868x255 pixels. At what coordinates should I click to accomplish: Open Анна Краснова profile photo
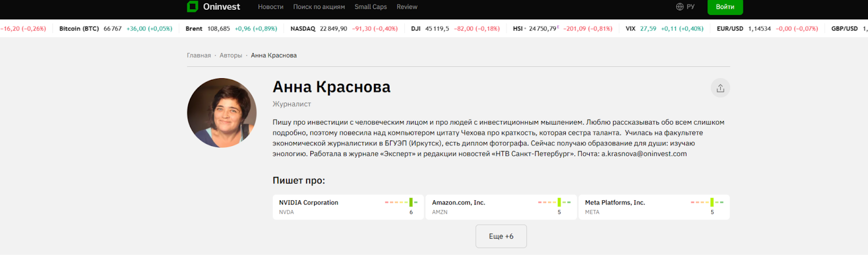tap(222, 113)
